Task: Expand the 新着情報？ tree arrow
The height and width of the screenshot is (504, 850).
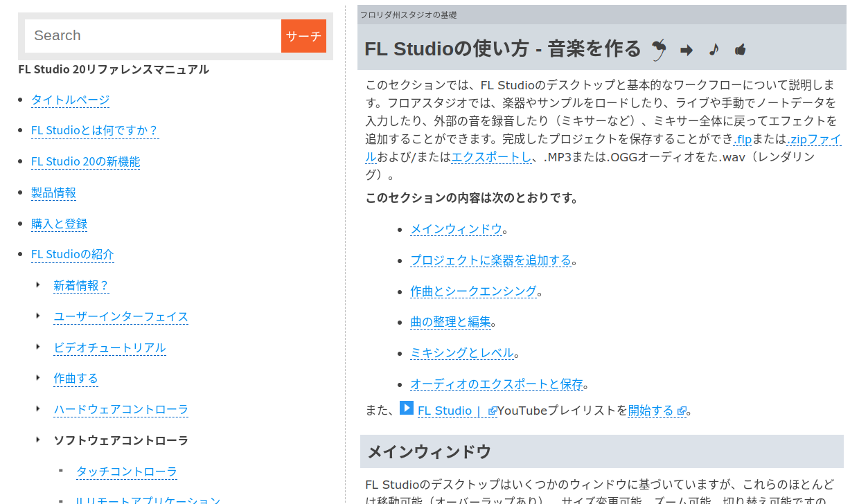Action: [38, 285]
